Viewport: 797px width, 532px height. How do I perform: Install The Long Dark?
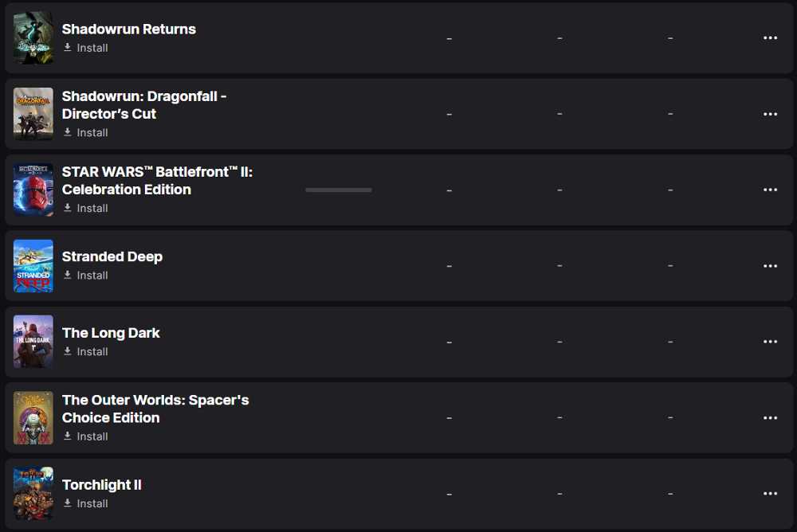pyautogui.click(x=85, y=352)
